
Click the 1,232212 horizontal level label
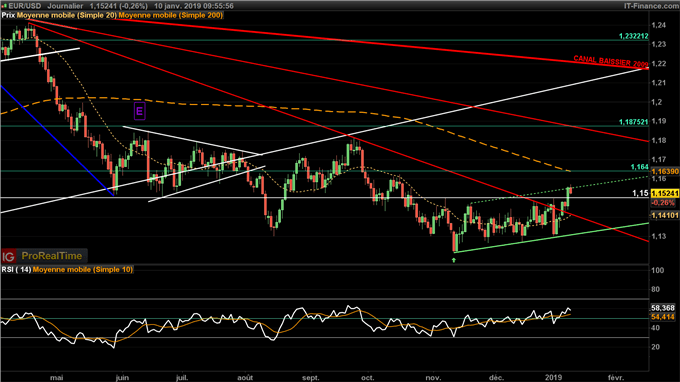[634, 36]
